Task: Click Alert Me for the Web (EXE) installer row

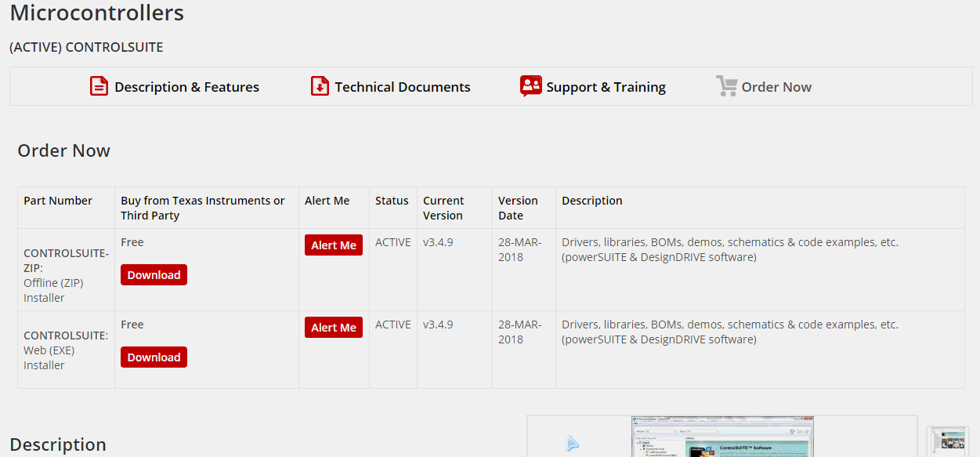Action: 334,328
